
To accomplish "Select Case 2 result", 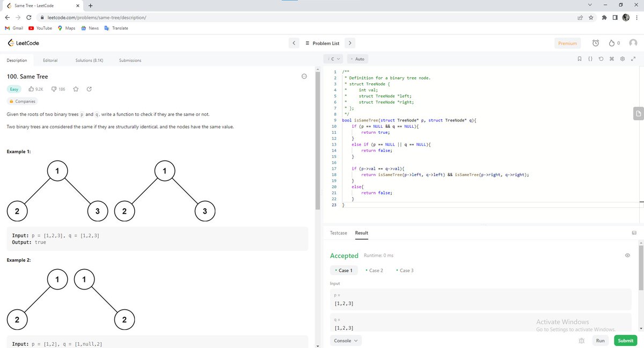I will point(374,271).
